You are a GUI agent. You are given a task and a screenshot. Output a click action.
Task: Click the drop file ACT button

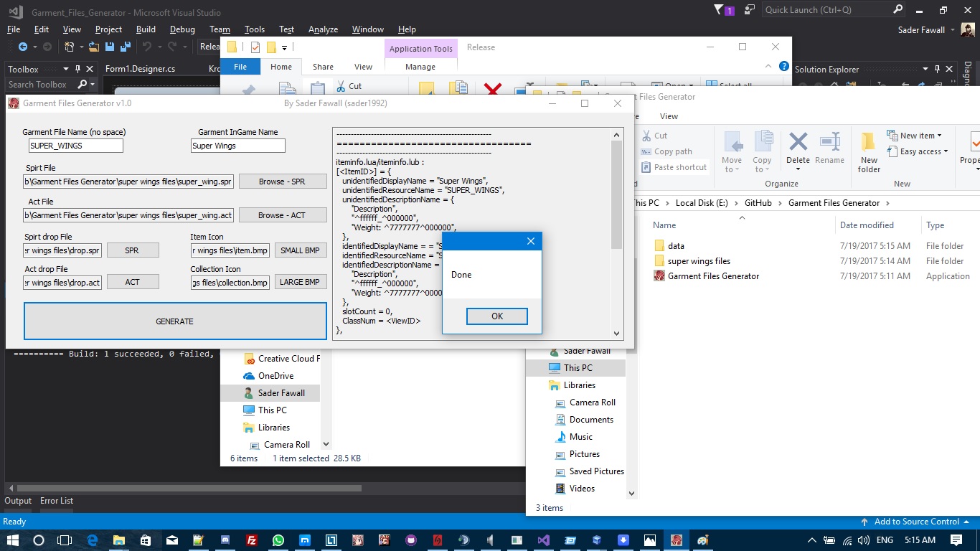click(133, 282)
